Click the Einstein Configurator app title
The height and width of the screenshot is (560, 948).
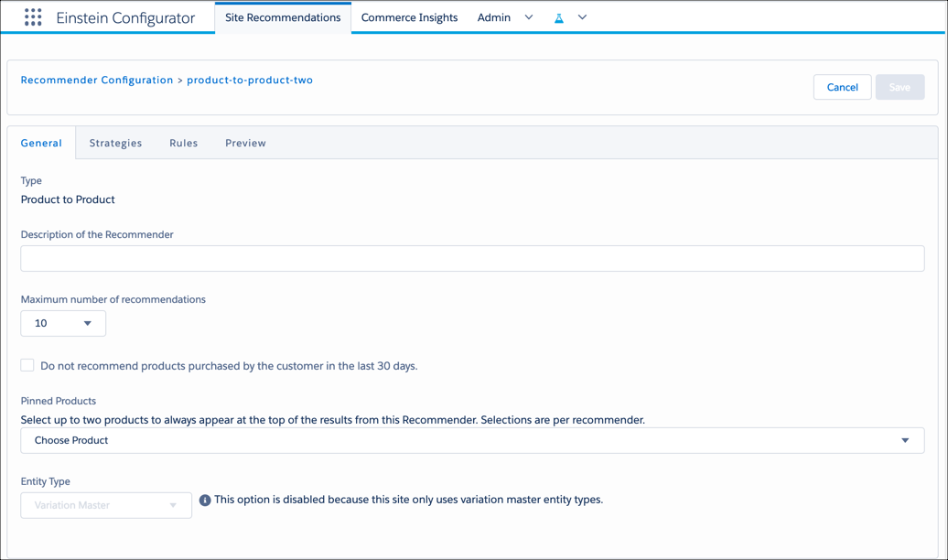coord(125,18)
